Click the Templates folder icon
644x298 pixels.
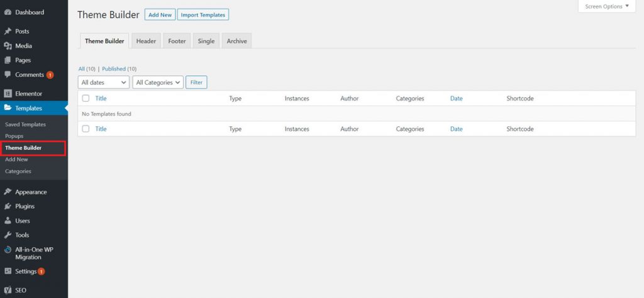click(8, 108)
